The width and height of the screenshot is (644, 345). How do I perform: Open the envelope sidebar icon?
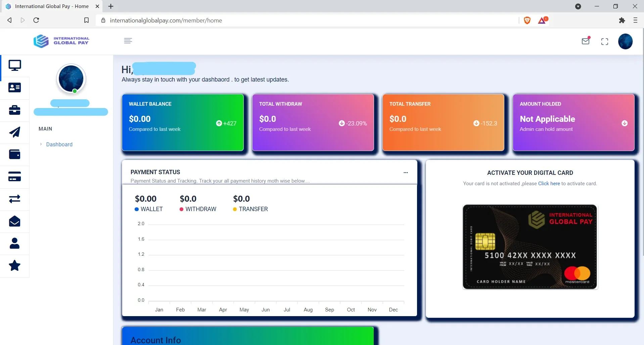(15, 221)
